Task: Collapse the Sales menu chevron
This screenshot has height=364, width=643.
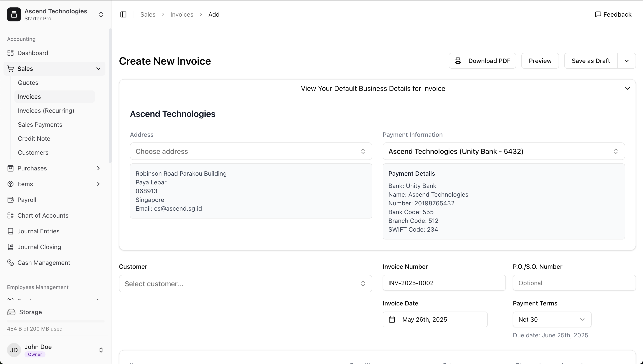Action: (98, 69)
